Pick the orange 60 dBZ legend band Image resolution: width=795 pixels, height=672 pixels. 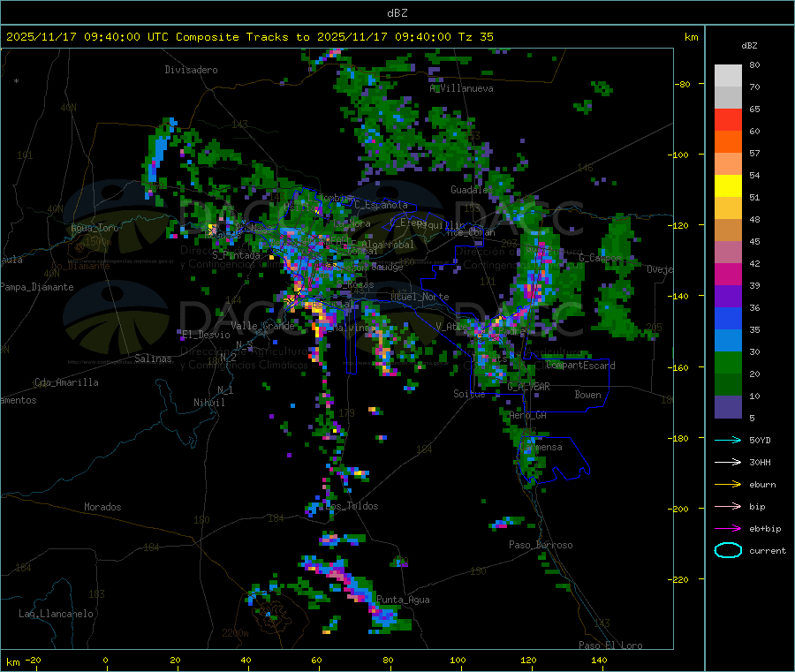pos(728,142)
